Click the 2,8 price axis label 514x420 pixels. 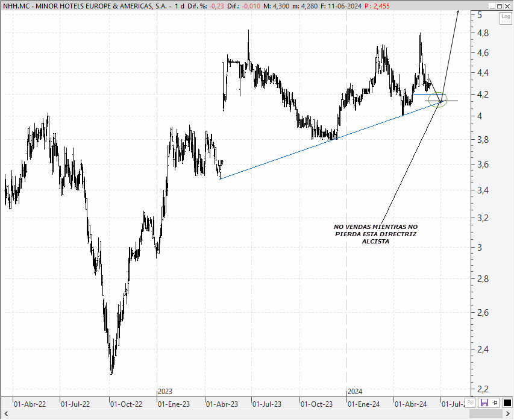coord(483,279)
